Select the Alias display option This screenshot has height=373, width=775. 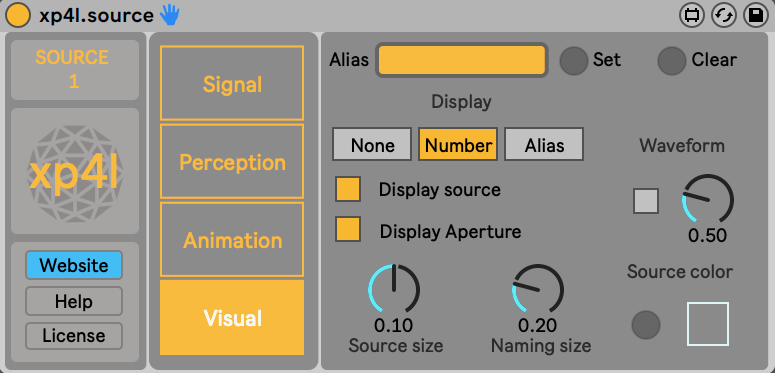click(544, 144)
